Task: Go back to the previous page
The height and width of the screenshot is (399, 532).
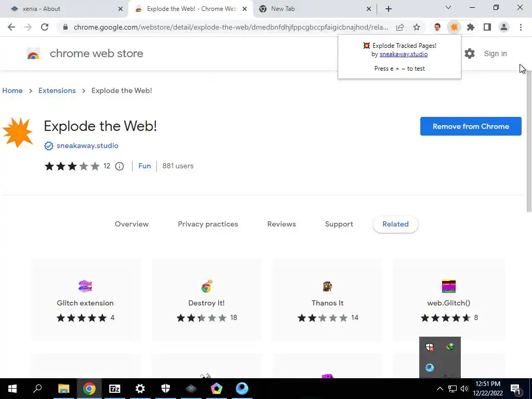Action: (x=11, y=27)
